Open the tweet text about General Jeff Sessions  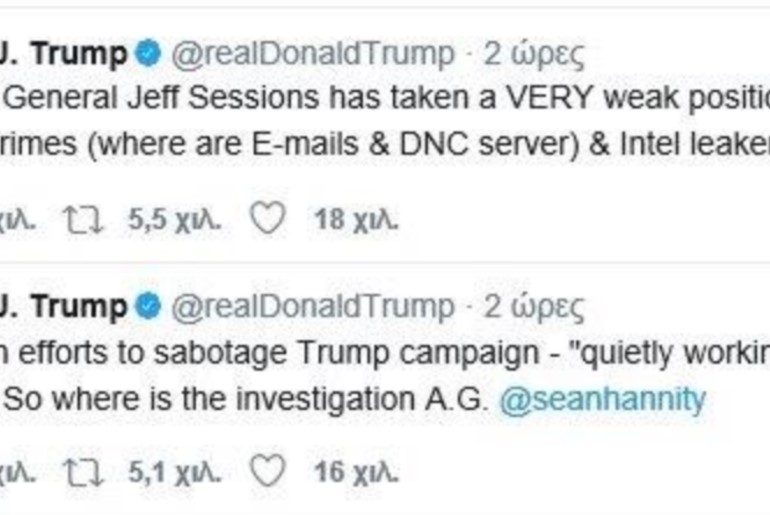[x=380, y=98]
